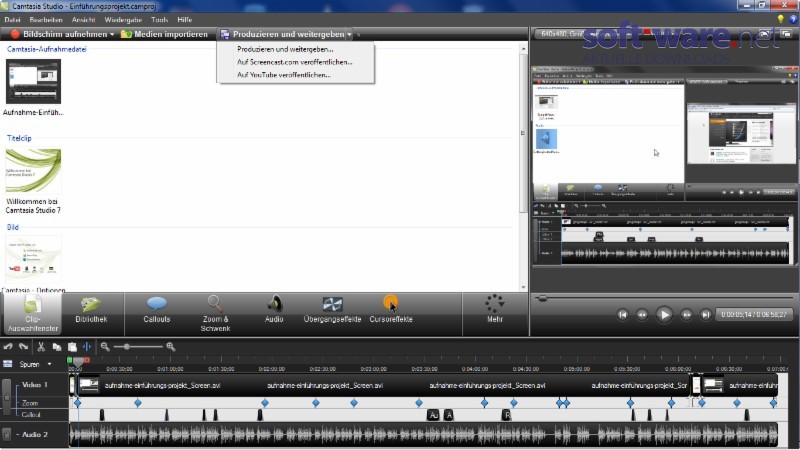Click the green selection start marker

pyautogui.click(x=70, y=360)
